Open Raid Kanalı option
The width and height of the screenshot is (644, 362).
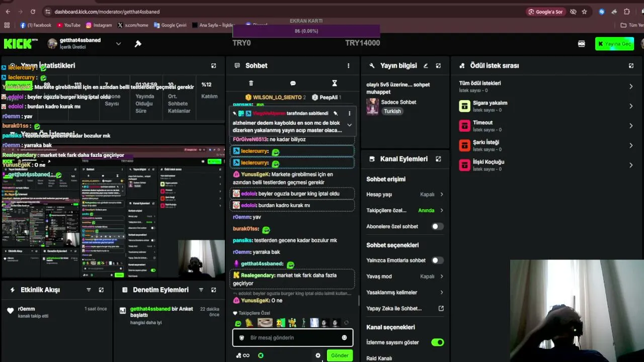click(379, 358)
